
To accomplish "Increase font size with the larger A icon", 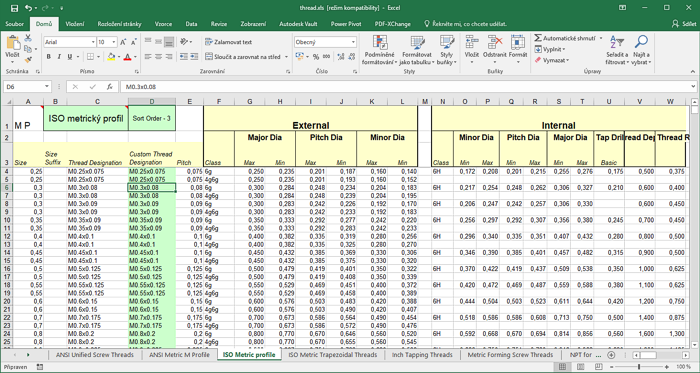I will tap(124, 42).
